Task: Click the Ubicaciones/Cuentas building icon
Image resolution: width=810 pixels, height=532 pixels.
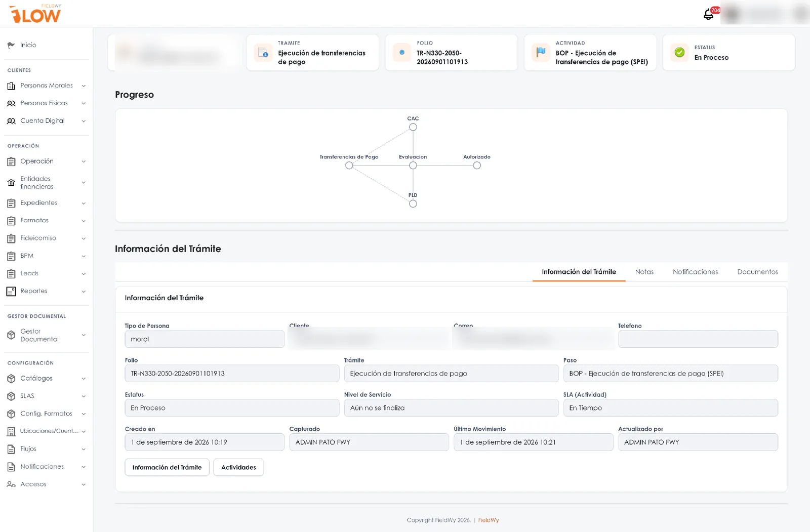Action: click(x=11, y=431)
